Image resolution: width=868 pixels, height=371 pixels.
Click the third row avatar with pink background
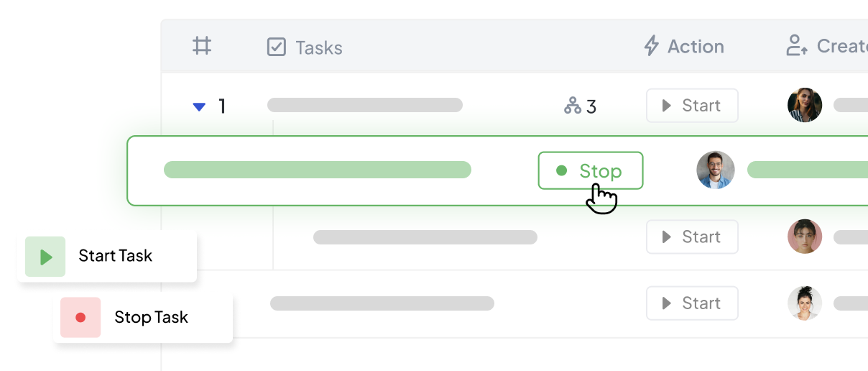pos(805,237)
